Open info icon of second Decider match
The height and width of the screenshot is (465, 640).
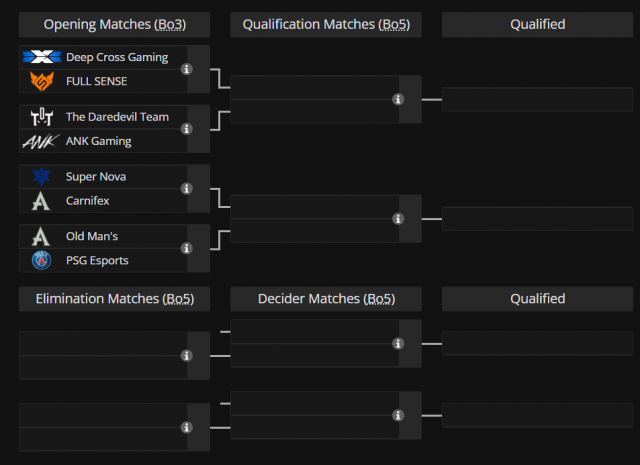398,415
